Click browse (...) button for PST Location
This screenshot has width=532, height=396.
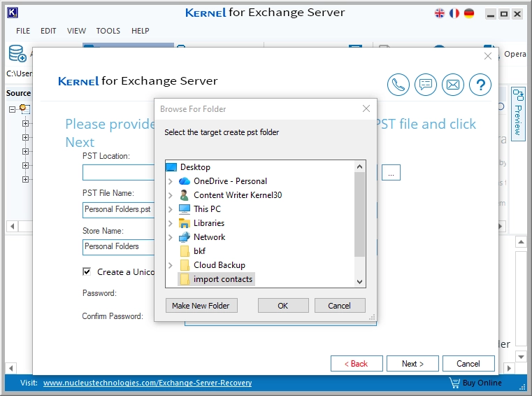(391, 173)
